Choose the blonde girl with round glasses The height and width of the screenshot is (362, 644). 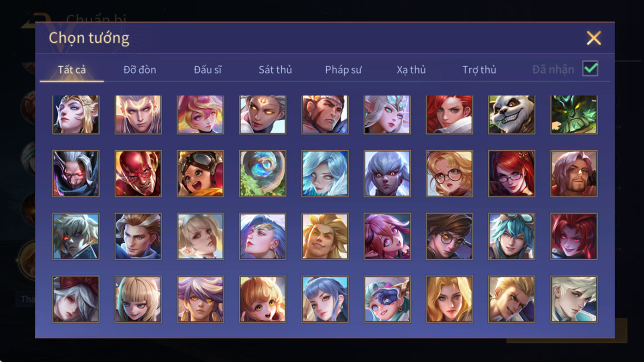click(x=449, y=174)
